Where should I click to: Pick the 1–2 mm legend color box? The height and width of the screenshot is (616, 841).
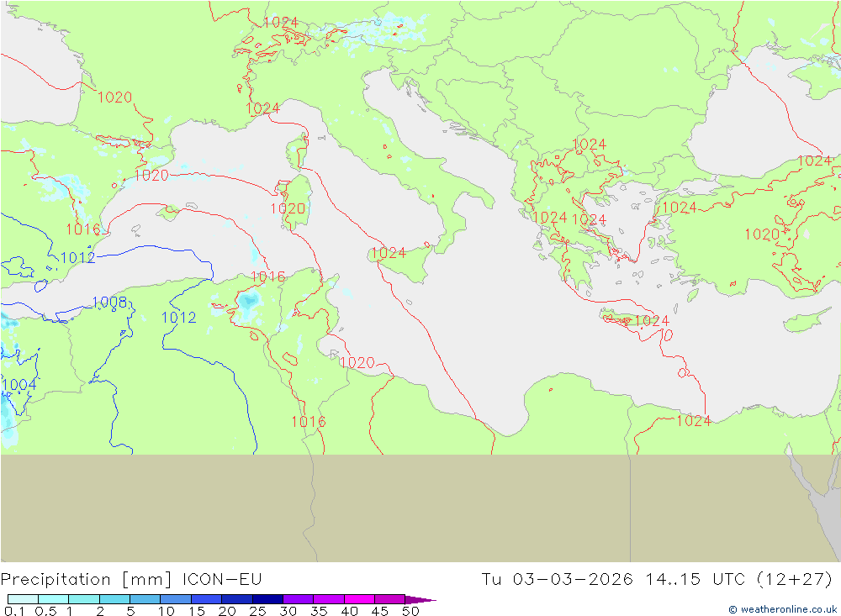click(x=84, y=599)
